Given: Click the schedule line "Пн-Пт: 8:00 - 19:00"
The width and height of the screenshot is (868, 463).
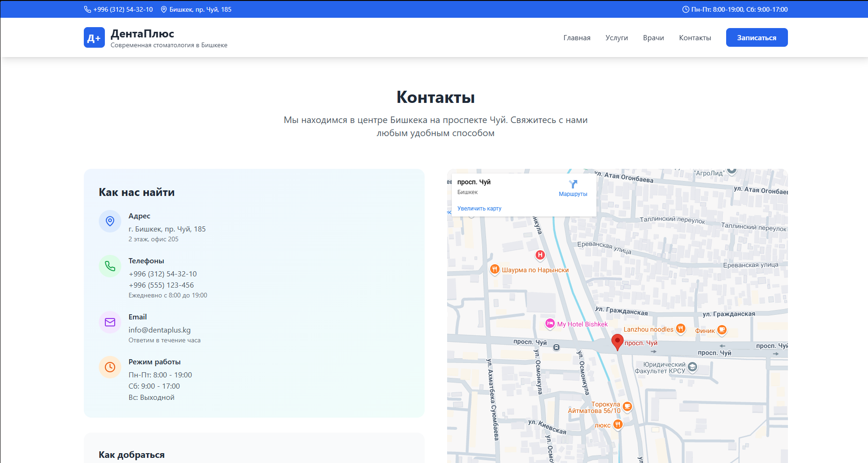Looking at the screenshot, I should coord(160,375).
